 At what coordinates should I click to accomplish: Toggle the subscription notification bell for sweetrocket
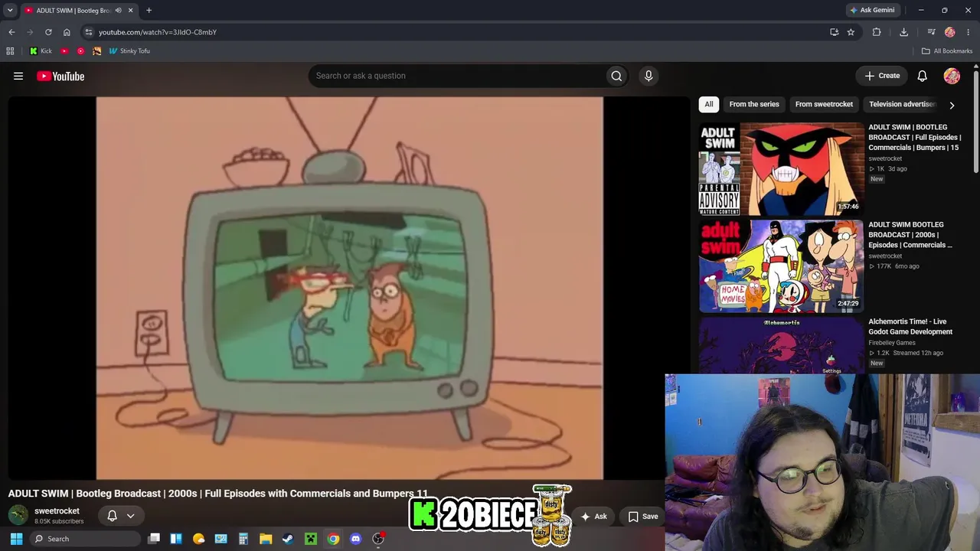pos(112,516)
